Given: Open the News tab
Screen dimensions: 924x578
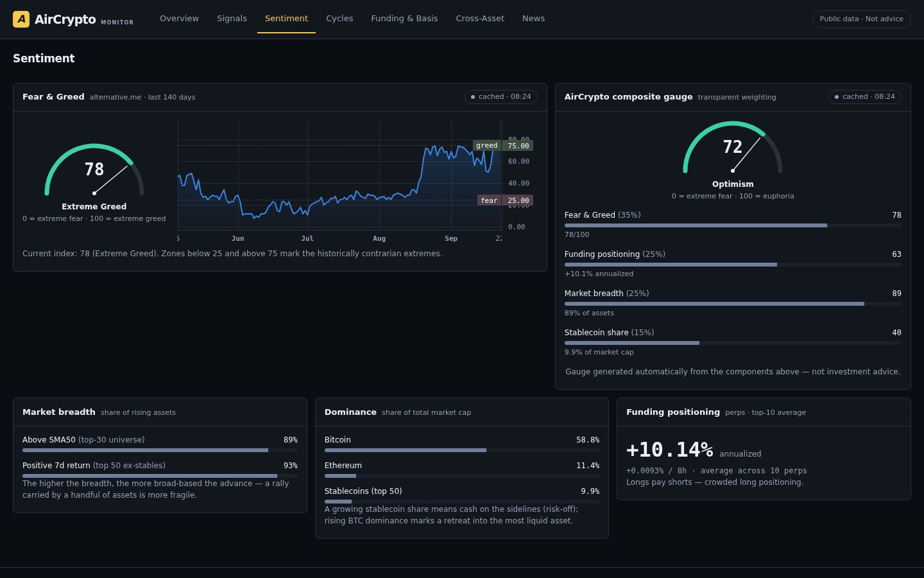Looking at the screenshot, I should pyautogui.click(x=533, y=19).
